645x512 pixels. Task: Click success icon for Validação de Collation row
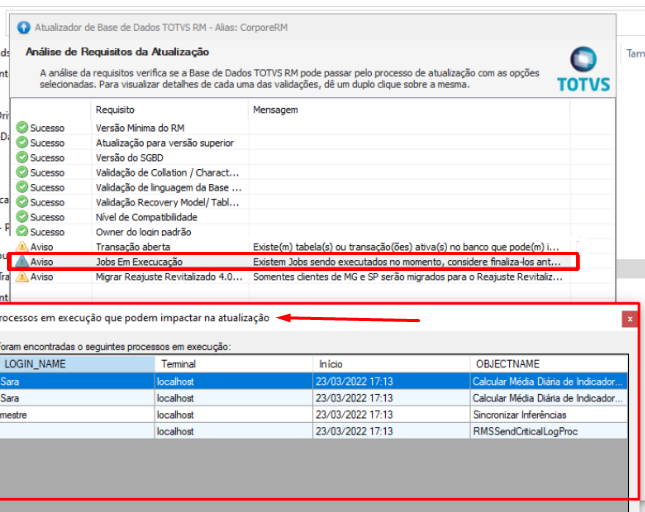tap(22, 172)
